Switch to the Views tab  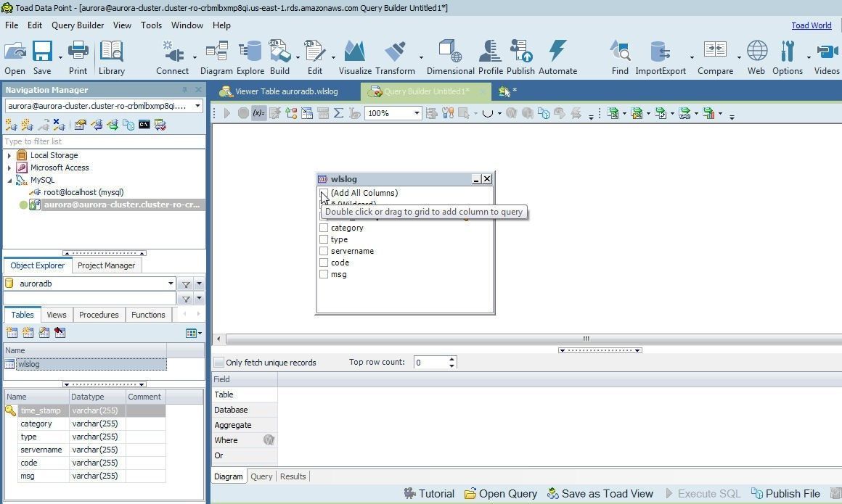coord(57,315)
